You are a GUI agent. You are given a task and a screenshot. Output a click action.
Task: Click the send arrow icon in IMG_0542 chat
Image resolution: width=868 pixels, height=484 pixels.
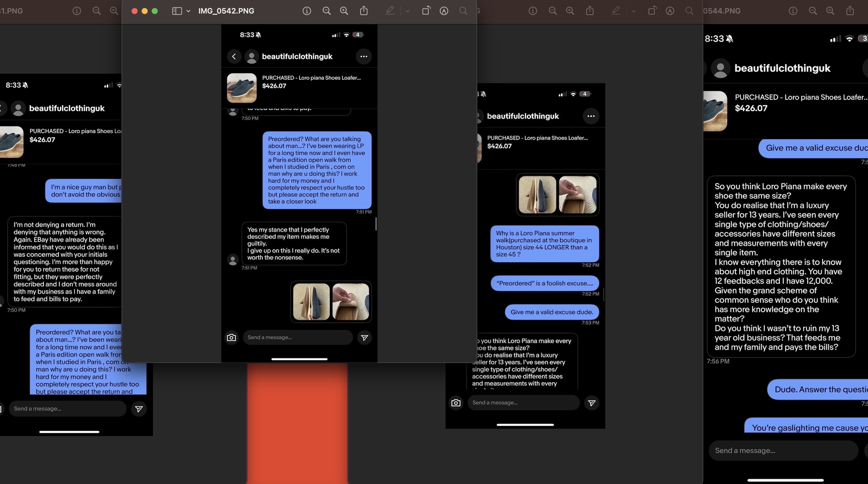(365, 337)
